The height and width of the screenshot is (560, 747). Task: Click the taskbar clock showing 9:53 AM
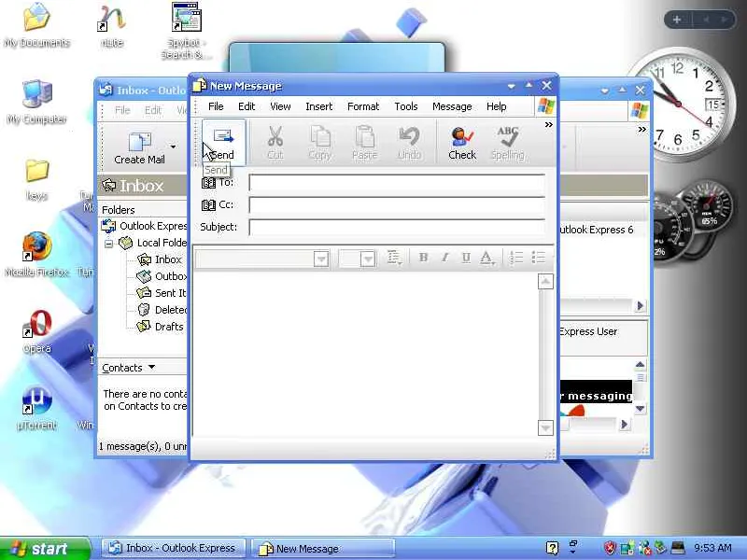(712, 548)
